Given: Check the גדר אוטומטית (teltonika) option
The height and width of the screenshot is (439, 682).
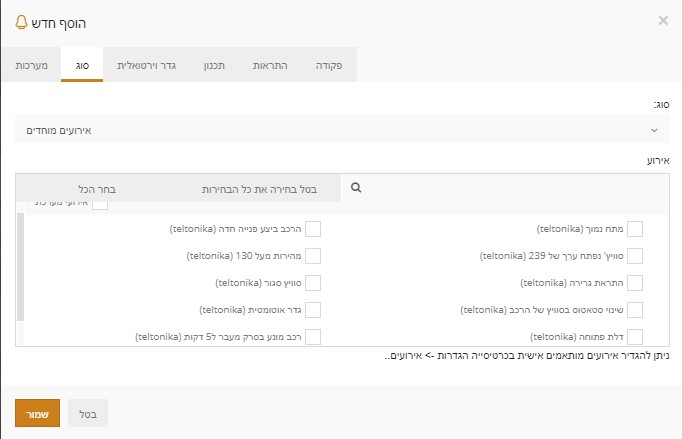Looking at the screenshot, I should [x=313, y=310].
